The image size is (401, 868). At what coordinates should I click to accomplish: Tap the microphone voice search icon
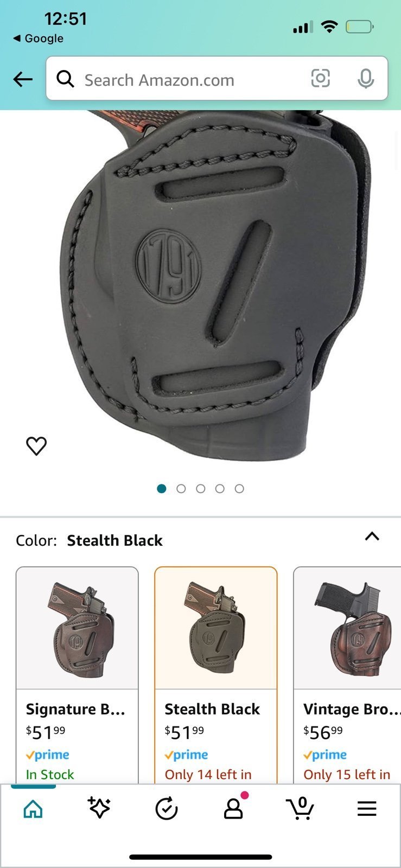[x=366, y=79]
